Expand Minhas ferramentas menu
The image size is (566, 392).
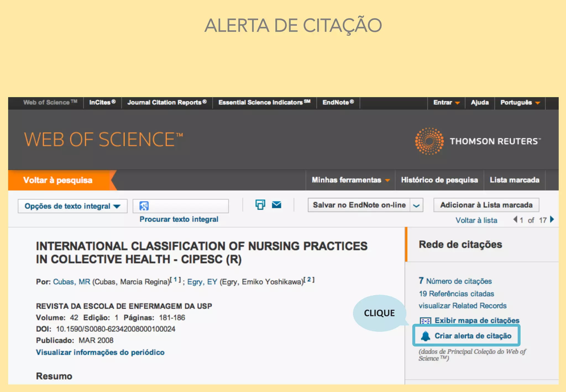pyautogui.click(x=351, y=180)
